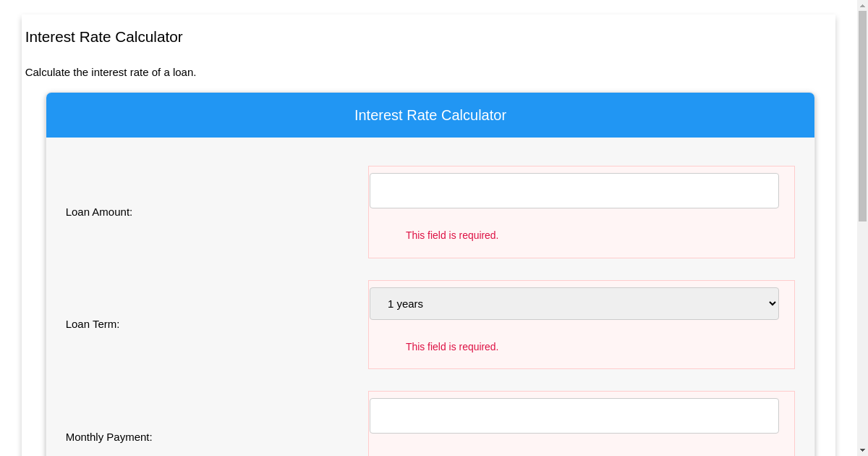Click the blue Interest Rate Calculator header bar

tap(430, 115)
